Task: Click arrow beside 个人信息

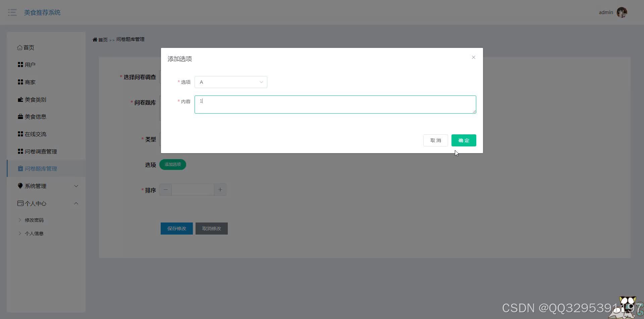Action: click(20, 234)
